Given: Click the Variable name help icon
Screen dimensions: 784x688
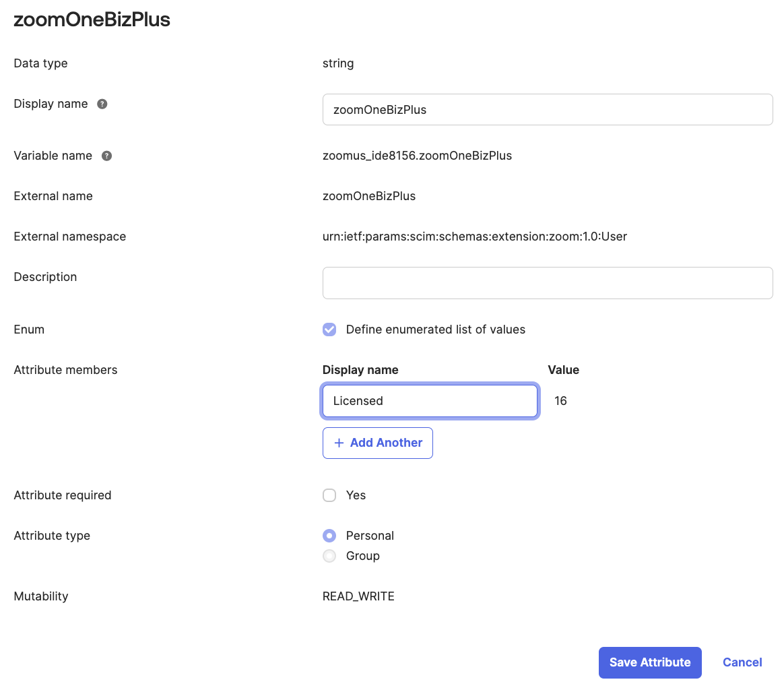Looking at the screenshot, I should tap(106, 156).
